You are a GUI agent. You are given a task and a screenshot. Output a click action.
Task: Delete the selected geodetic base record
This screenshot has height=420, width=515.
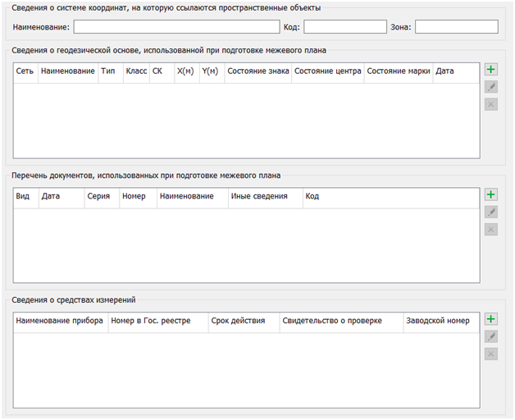(491, 104)
